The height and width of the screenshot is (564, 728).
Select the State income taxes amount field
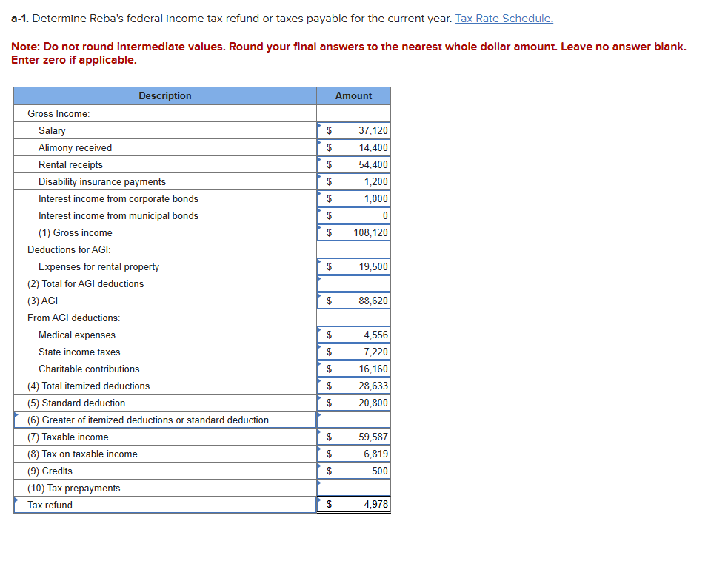pos(353,352)
